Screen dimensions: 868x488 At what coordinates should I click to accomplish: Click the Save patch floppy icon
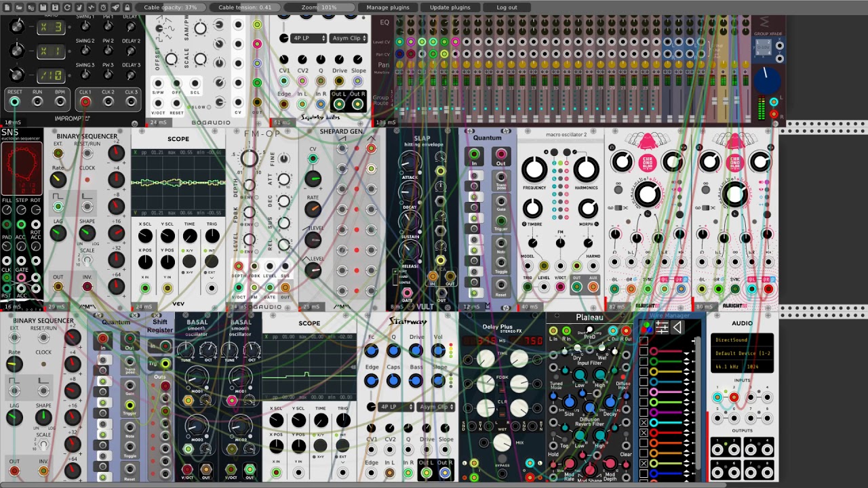click(x=43, y=7)
